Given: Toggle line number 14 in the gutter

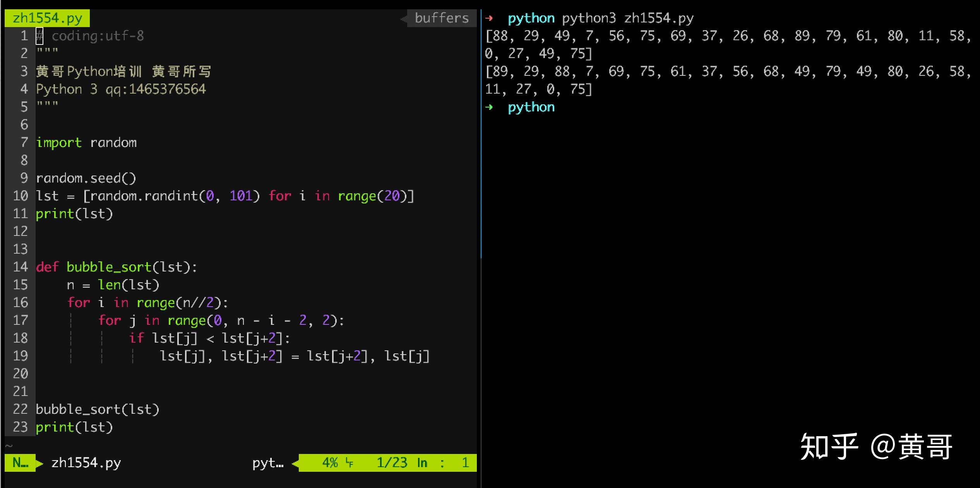Looking at the screenshot, I should tap(21, 267).
